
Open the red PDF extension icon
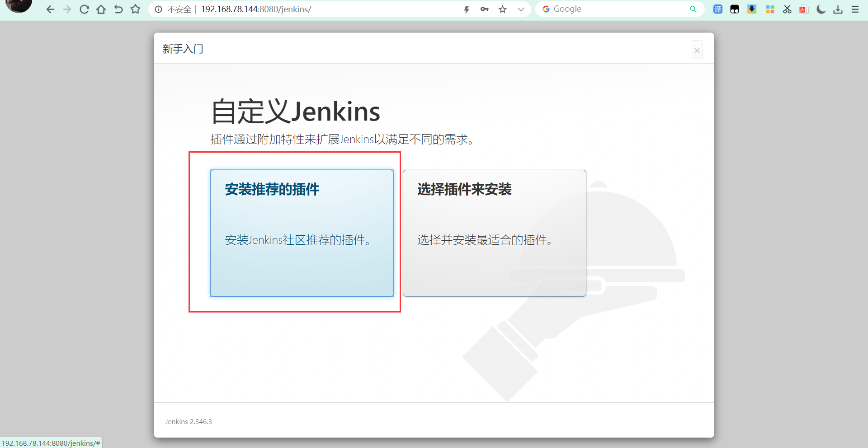click(x=804, y=9)
